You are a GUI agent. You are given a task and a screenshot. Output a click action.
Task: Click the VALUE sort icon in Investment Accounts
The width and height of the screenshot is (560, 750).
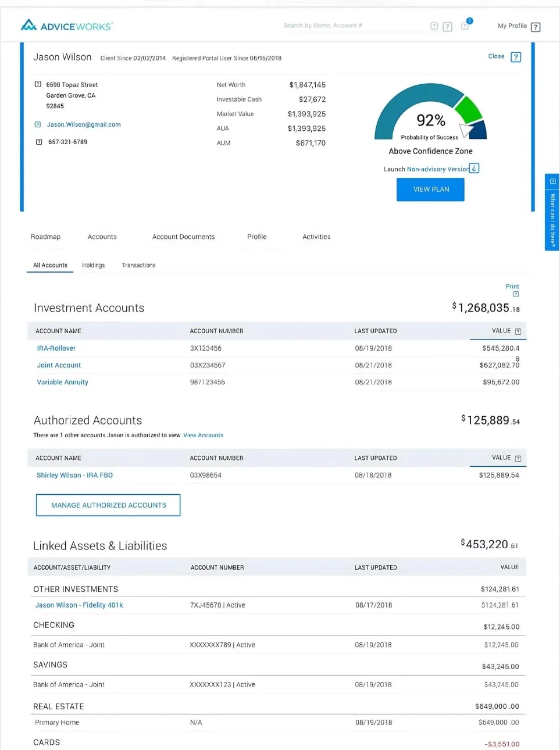click(518, 331)
